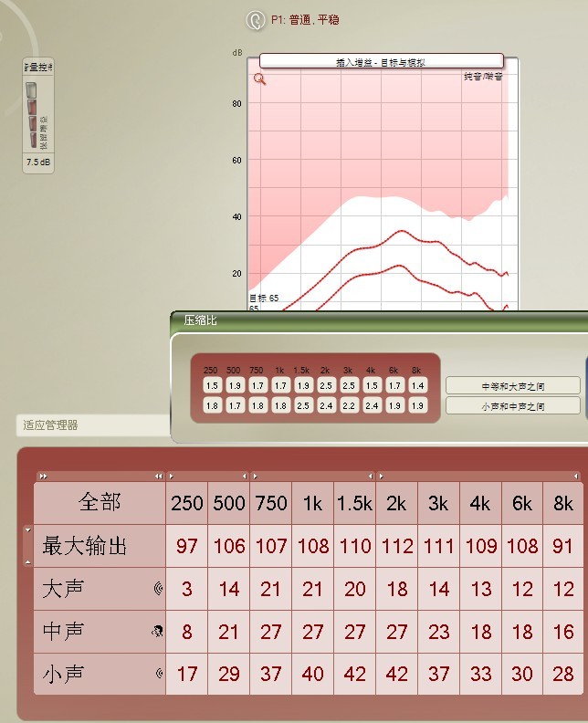
Task: Select the top gray volume control segment
Action: [x=31, y=89]
